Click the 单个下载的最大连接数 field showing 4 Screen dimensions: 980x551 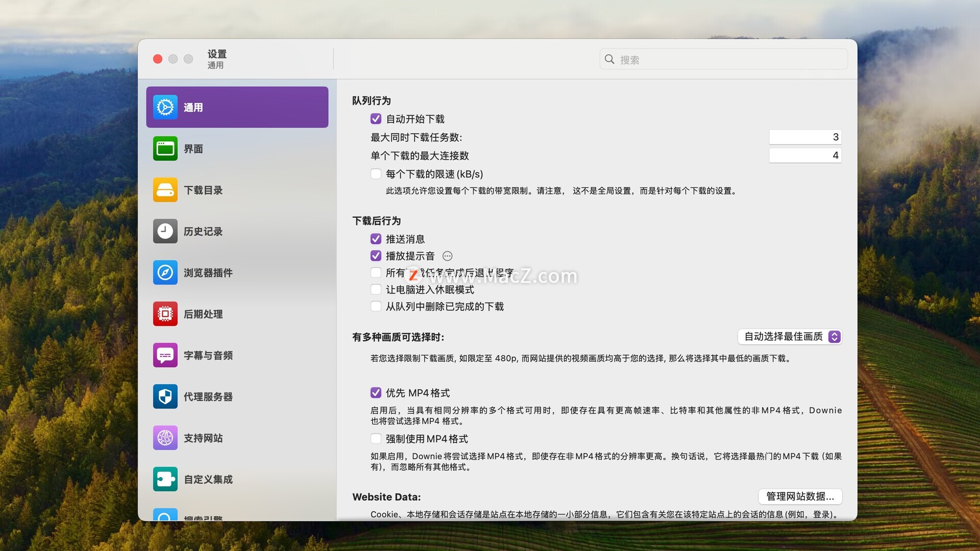click(x=805, y=155)
